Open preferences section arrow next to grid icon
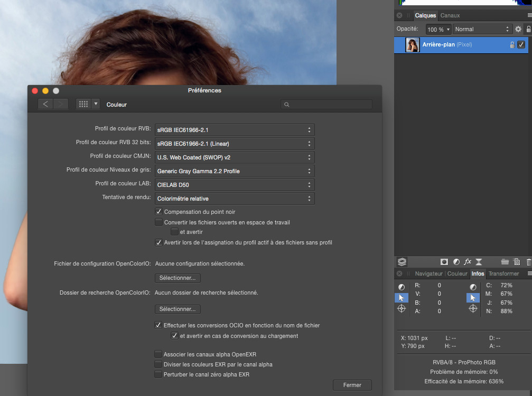Screen dimensions: 532x396 [x=96, y=104]
